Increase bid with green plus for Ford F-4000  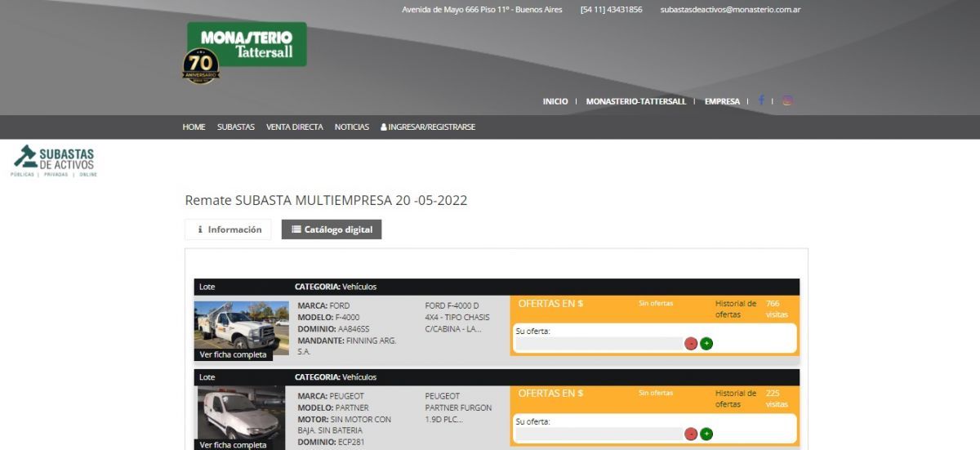(x=706, y=344)
